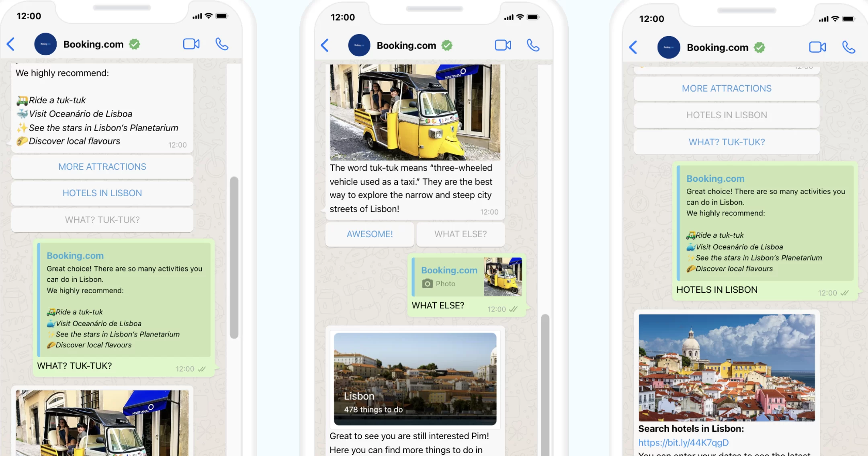The image size is (868, 456).
Task: Tap the quoted tuk-tuk photo thumbnail reply
Action: (503, 277)
